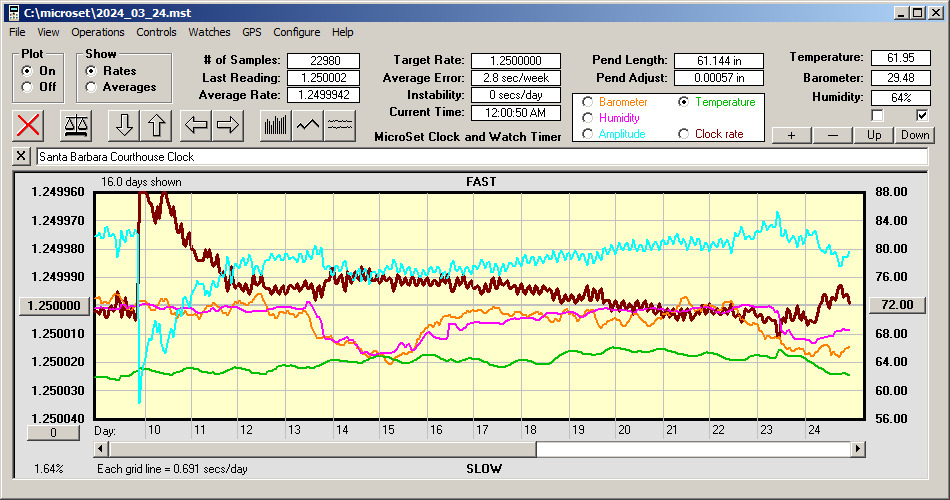Click 'Each grid line = 0.691 secs/day' text
Screen dimensions: 950x500
coord(172,468)
